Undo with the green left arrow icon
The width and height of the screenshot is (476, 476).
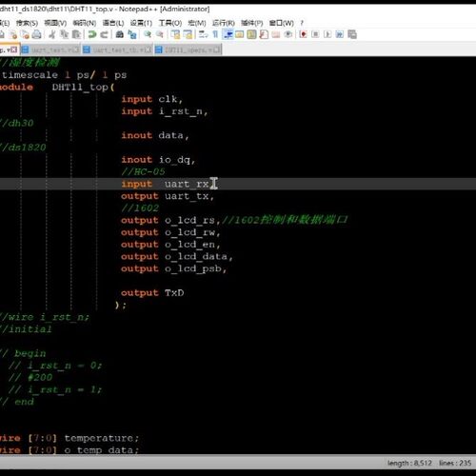pos(92,34)
